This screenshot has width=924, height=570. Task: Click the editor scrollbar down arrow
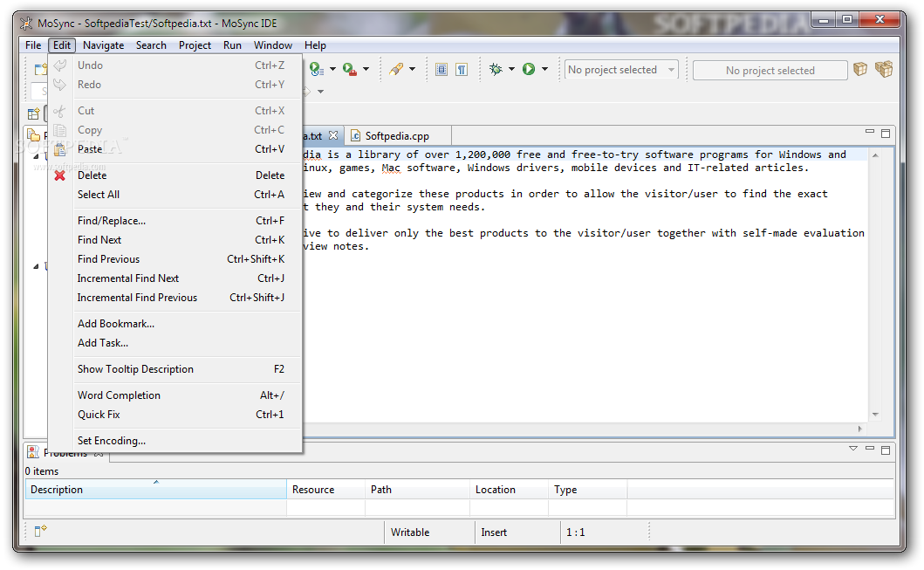click(875, 415)
